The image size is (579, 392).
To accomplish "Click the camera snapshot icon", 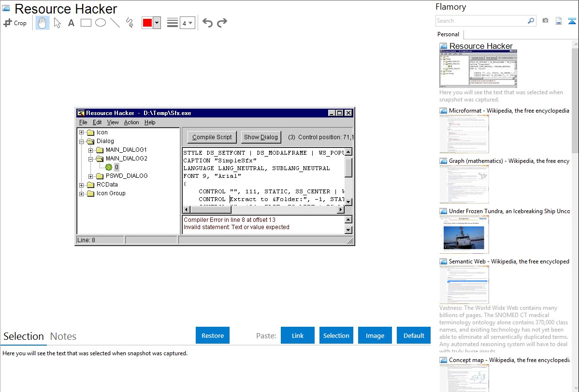I will 545,21.
